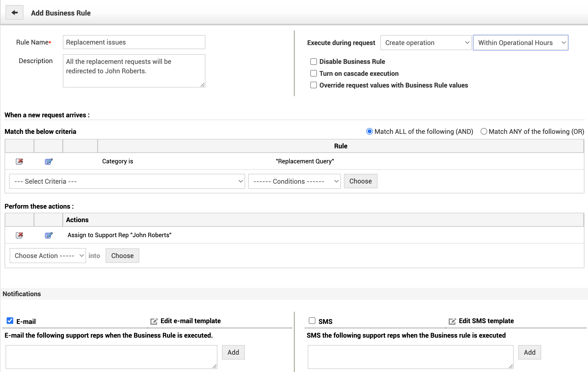Turn on cascade execution checkbox
This screenshot has height=372, width=588.
314,74
